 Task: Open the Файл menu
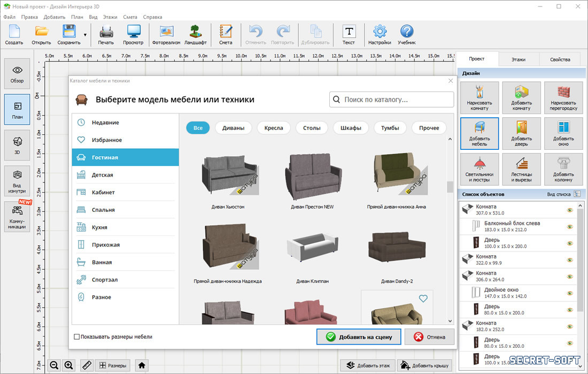tap(10, 17)
